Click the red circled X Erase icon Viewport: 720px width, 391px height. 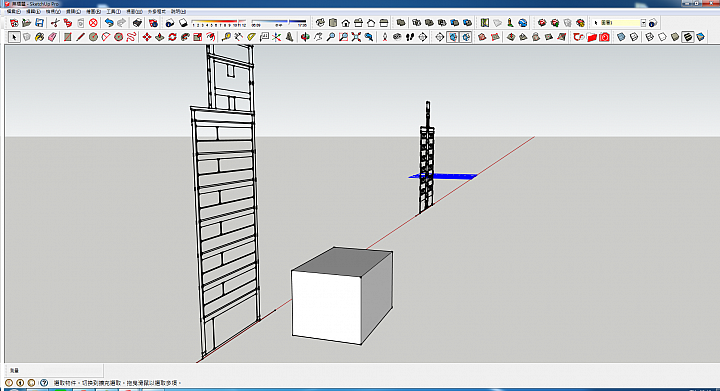pos(93,22)
